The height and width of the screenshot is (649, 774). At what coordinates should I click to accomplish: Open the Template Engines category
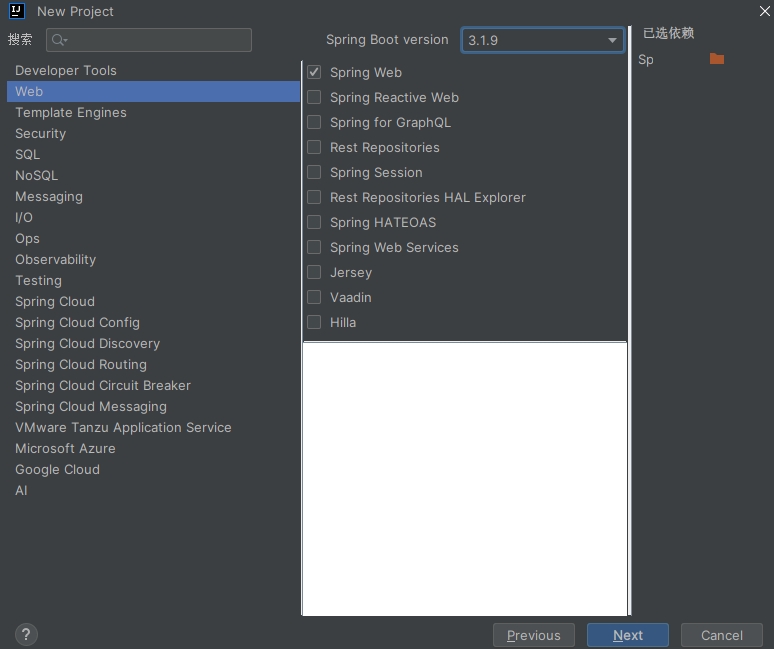(x=153, y=113)
